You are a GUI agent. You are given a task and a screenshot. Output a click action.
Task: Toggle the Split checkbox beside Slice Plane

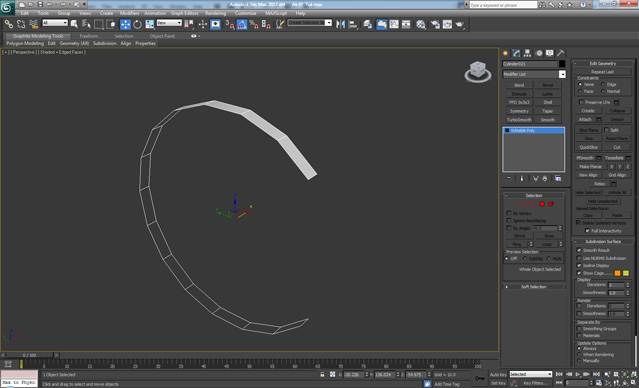pyautogui.click(x=606, y=130)
